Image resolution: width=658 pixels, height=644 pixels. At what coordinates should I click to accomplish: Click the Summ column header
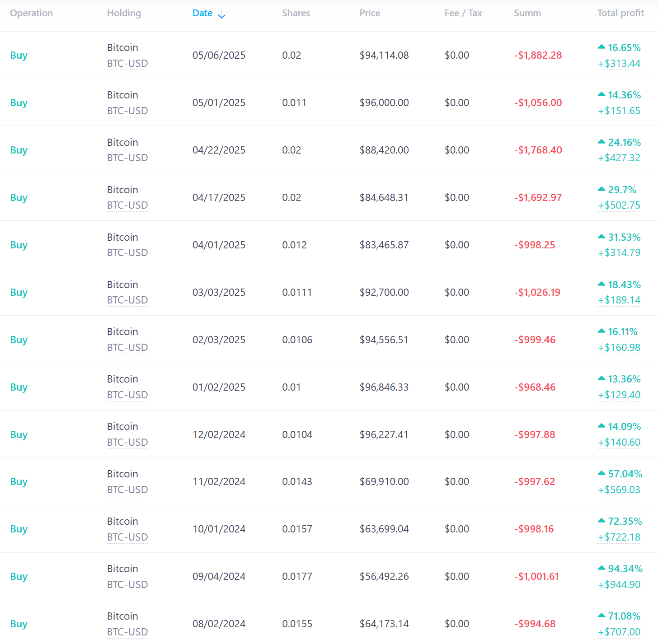point(527,13)
